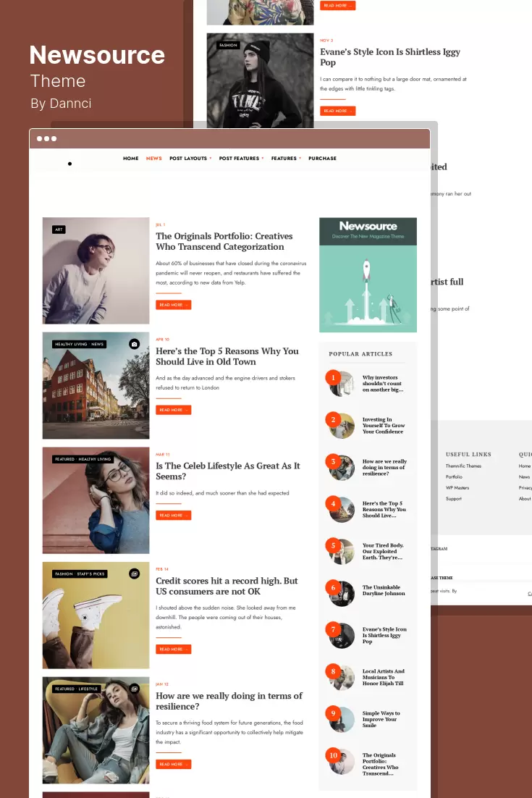Open the red brick building thumbnail

point(96,385)
